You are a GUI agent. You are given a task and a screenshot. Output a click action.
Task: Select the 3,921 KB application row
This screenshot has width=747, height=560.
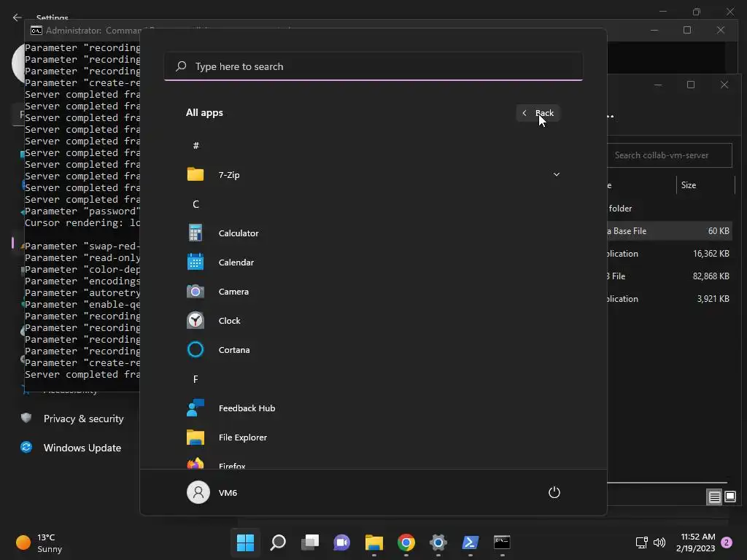tap(669, 299)
